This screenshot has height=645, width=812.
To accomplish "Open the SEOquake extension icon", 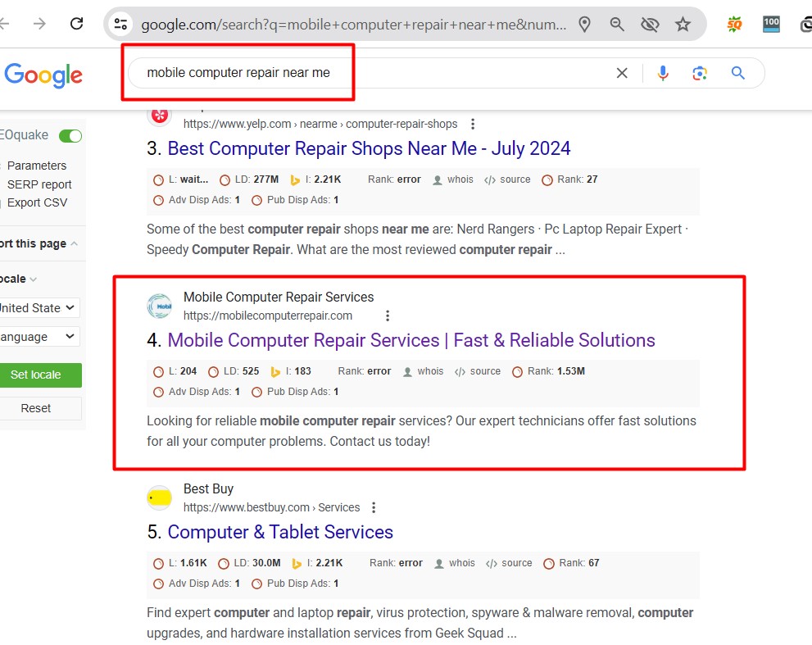I will pos(734,24).
